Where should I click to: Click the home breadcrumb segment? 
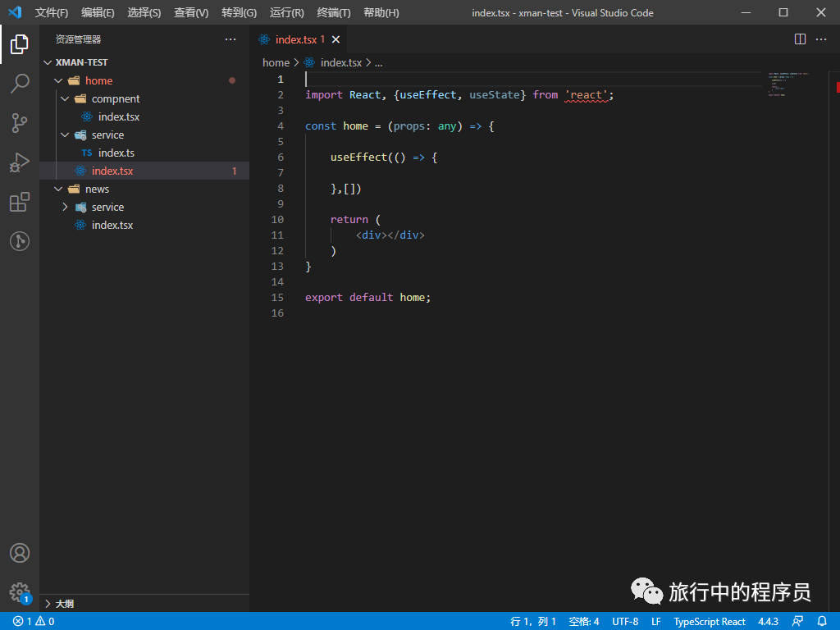click(x=276, y=63)
